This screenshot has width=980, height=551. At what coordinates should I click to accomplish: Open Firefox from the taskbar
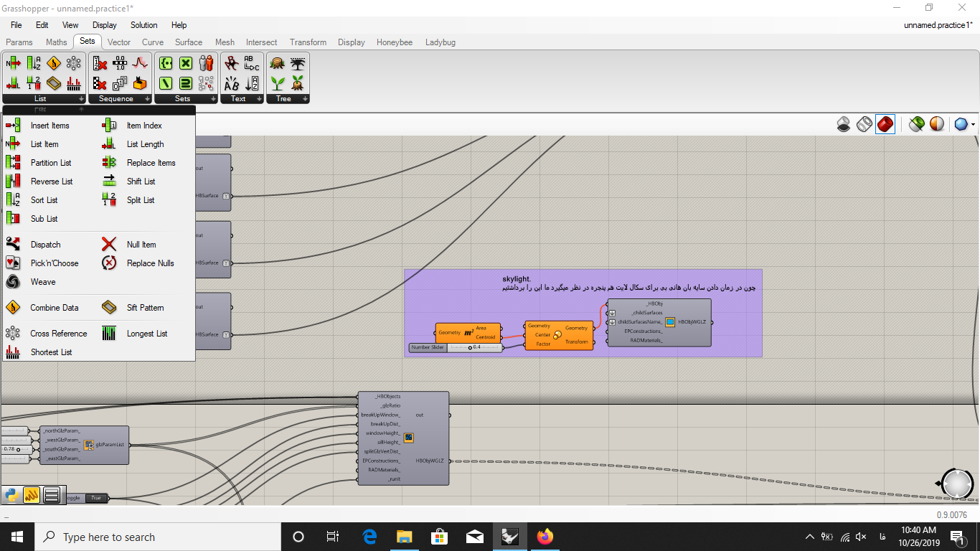click(x=545, y=537)
